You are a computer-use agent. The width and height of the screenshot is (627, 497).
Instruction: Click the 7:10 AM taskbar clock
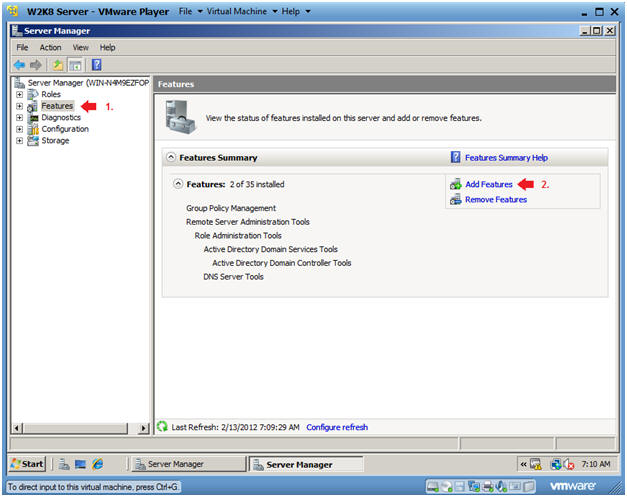(596, 464)
